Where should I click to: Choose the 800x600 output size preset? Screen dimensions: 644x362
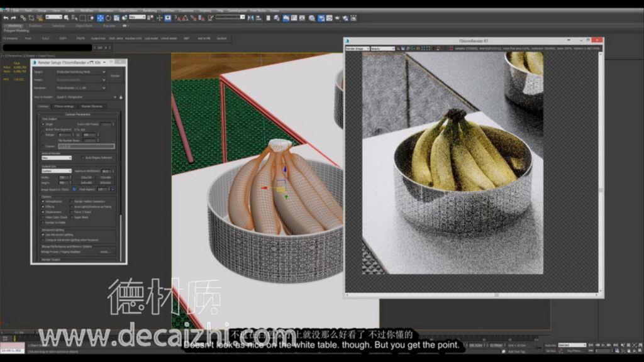coord(106,183)
